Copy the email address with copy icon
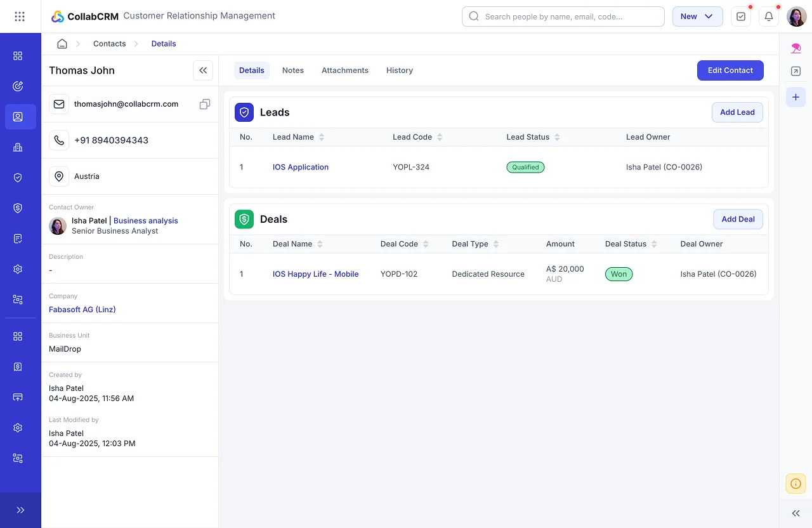This screenshot has height=528, width=812. point(205,104)
